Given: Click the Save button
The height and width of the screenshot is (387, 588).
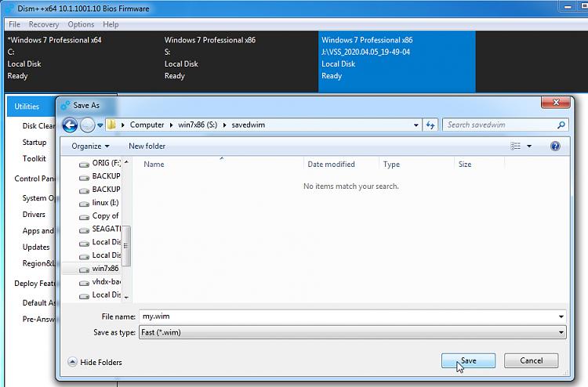Looking at the screenshot, I should pos(468,360).
